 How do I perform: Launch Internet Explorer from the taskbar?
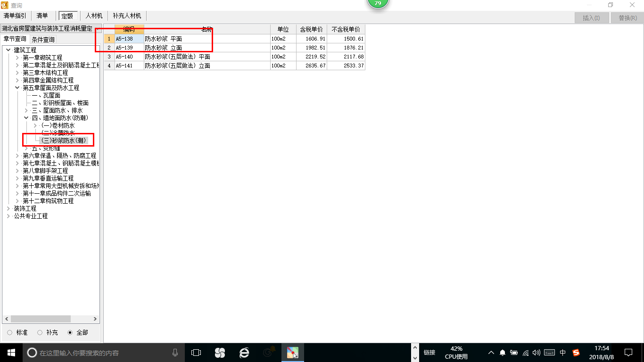click(x=244, y=352)
